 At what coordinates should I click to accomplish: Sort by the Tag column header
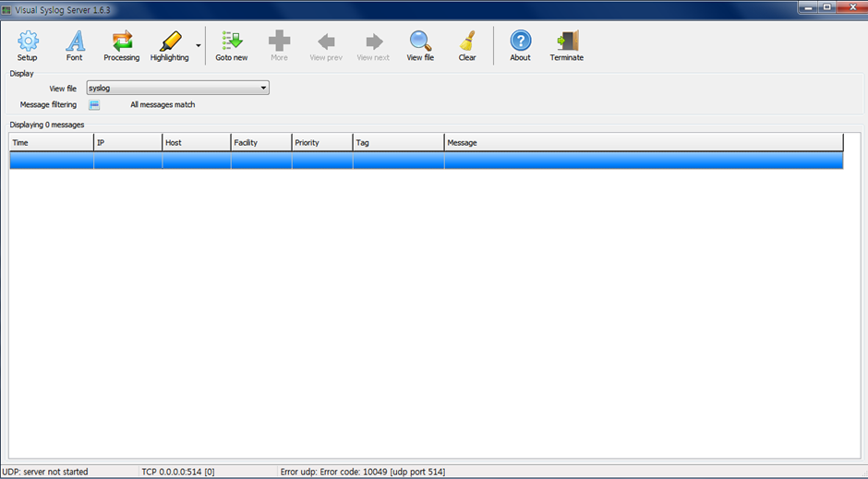tap(399, 143)
